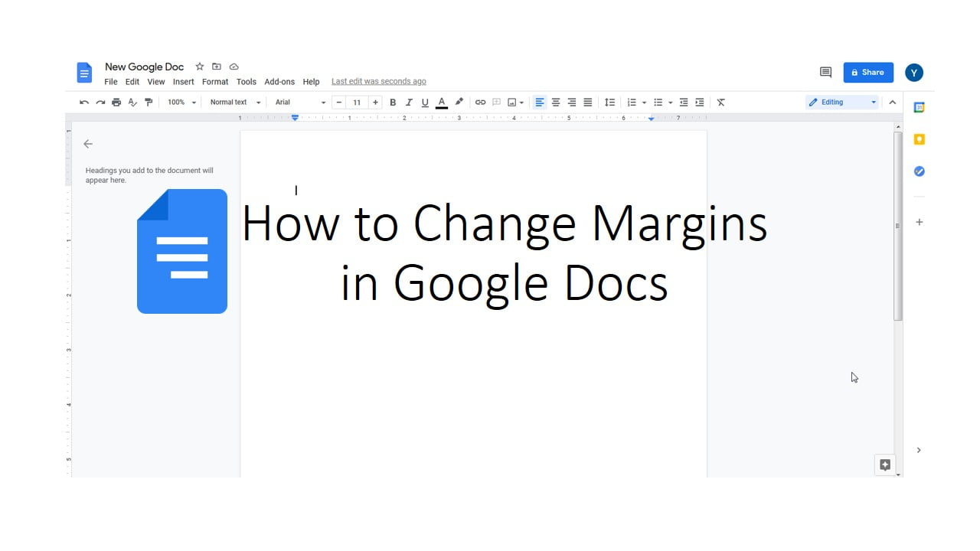The height and width of the screenshot is (551, 980).
Task: Open the Format menu
Action: (x=215, y=82)
